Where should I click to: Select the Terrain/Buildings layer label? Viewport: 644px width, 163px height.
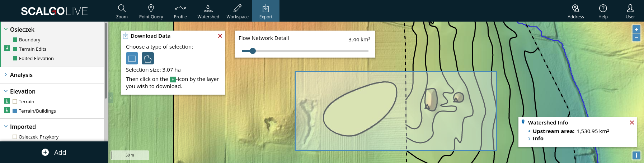pos(37,111)
